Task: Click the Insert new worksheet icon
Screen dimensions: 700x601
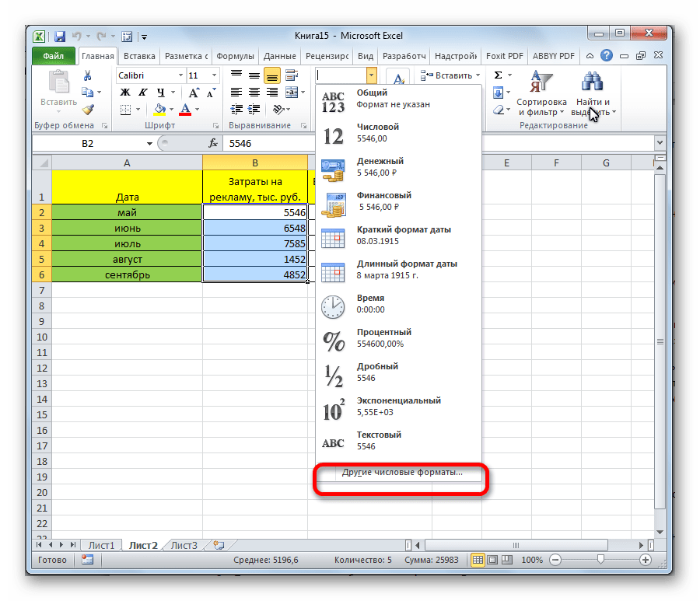Action: [219, 545]
